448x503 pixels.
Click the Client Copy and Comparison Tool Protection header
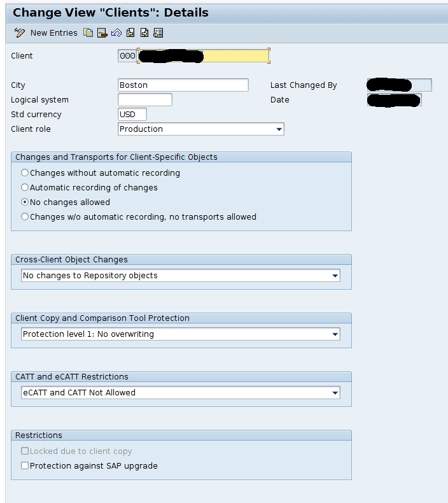(x=181, y=318)
